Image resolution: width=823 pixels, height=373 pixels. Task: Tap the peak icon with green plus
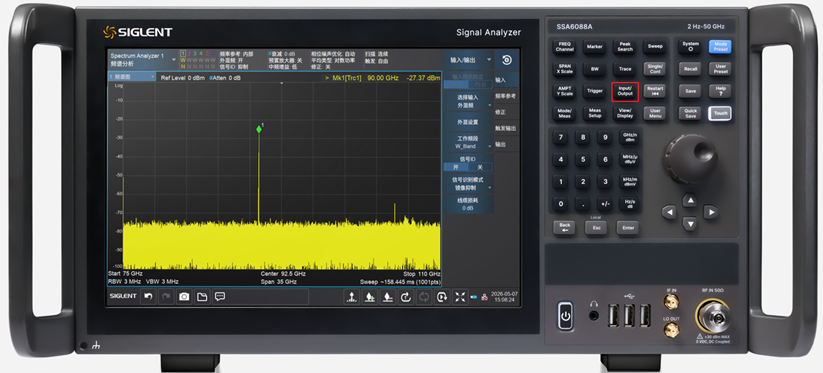coord(370,297)
